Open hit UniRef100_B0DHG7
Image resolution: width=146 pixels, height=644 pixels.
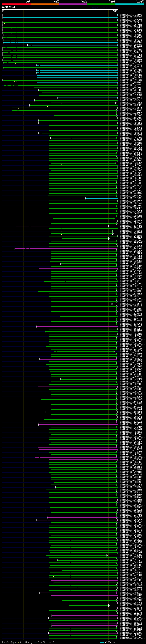[131, 201]
